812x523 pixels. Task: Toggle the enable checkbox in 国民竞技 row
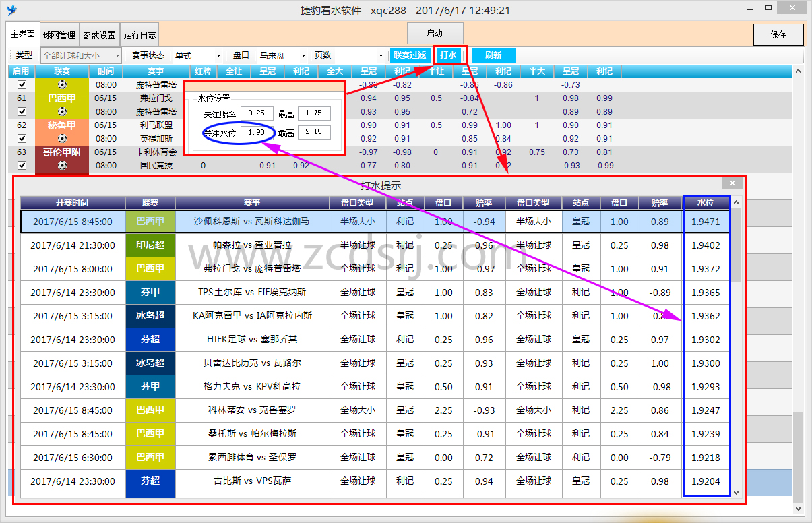click(22, 166)
